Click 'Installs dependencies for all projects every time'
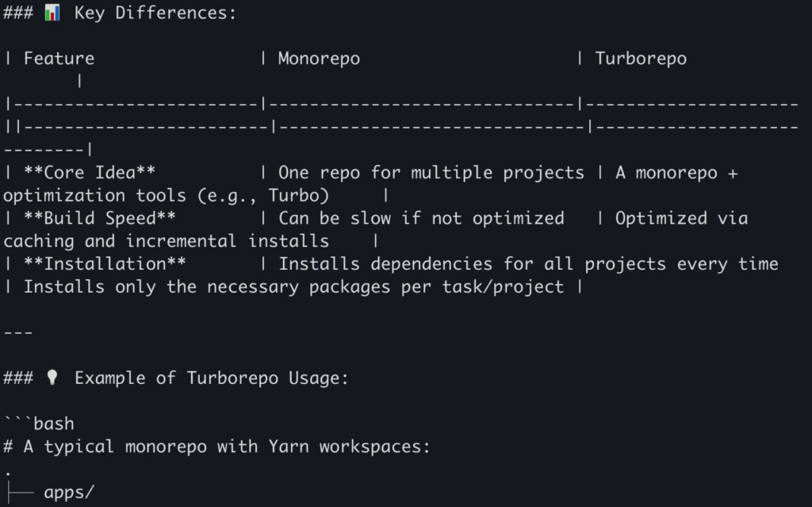This screenshot has height=507, width=812. 528,264
